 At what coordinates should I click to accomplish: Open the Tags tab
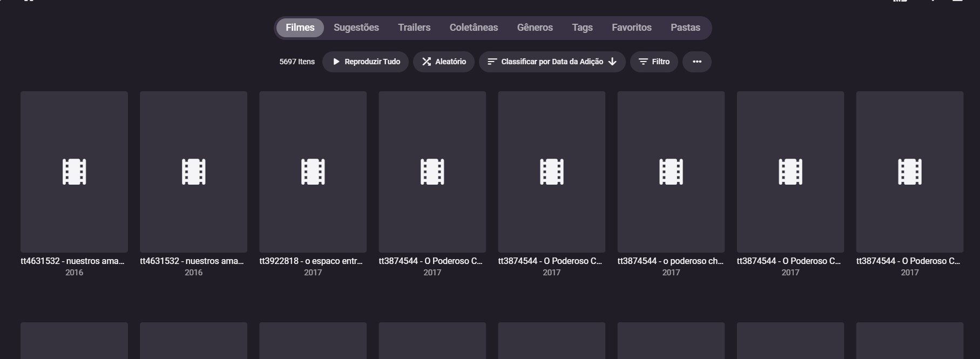point(582,28)
